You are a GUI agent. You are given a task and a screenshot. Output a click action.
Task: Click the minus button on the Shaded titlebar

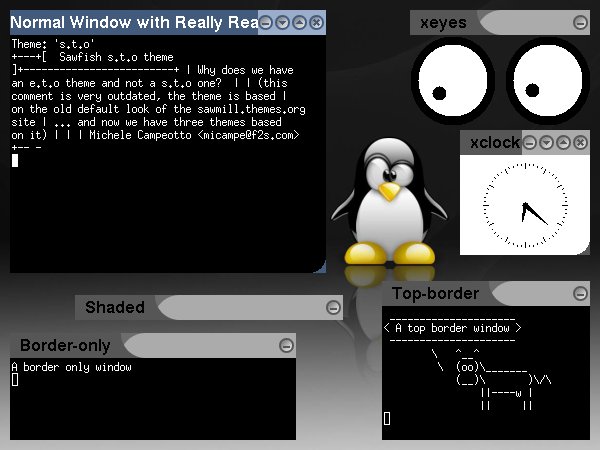point(333,307)
